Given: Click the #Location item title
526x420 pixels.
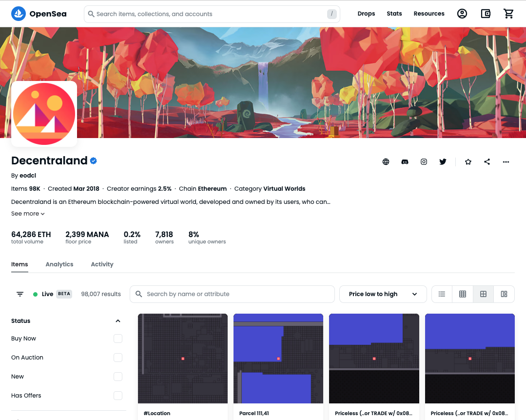Looking at the screenshot, I should click(157, 413).
